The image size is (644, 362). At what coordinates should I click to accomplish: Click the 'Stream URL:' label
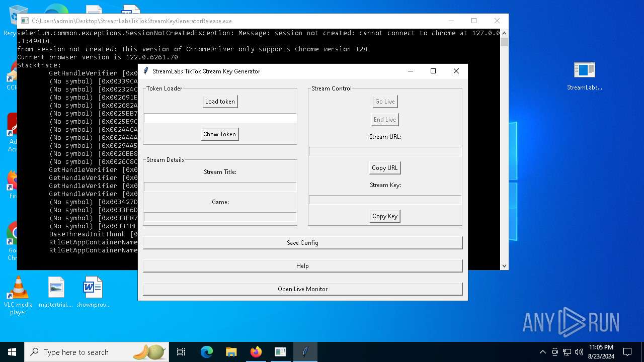click(385, 137)
